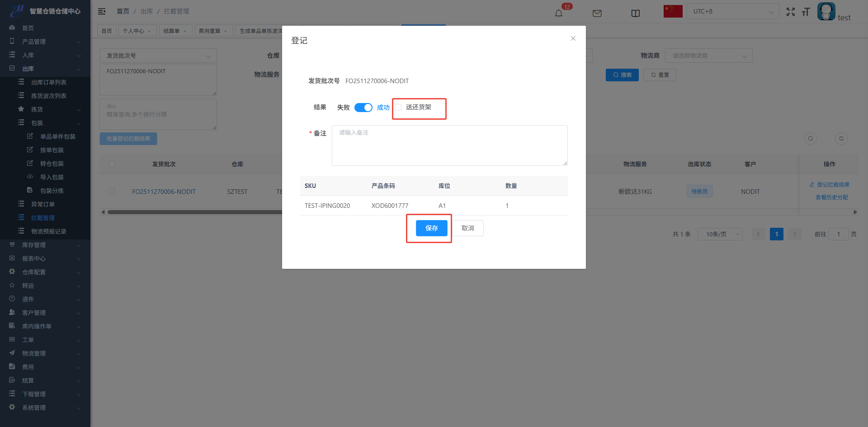The image size is (868, 427).
Task: Open the 物流商 select dropdown
Action: coord(708,56)
